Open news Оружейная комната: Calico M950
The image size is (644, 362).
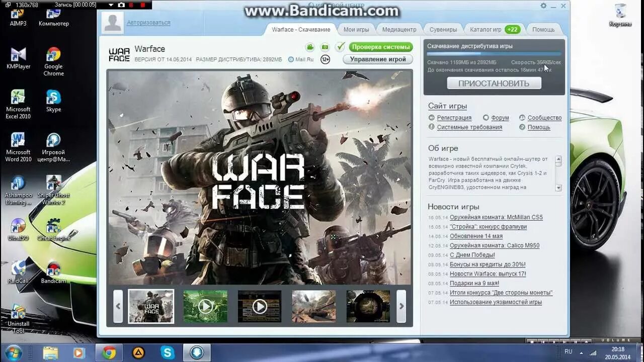495,246
